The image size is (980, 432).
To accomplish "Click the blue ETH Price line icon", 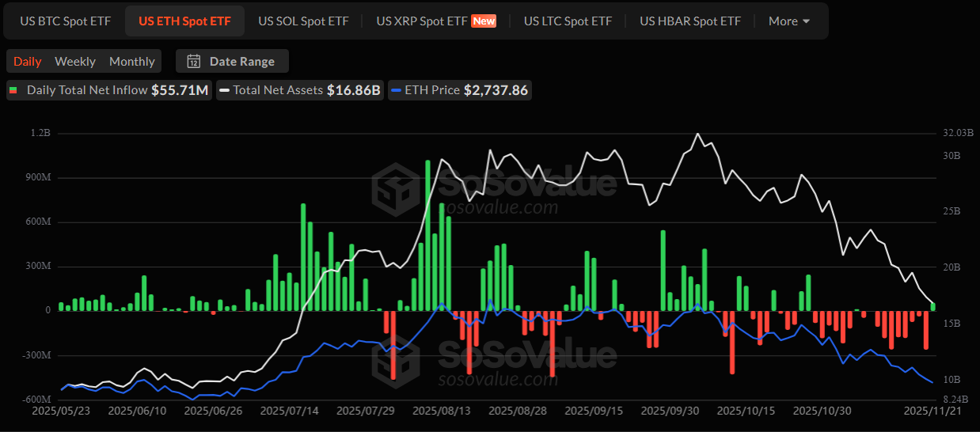I will click(396, 90).
